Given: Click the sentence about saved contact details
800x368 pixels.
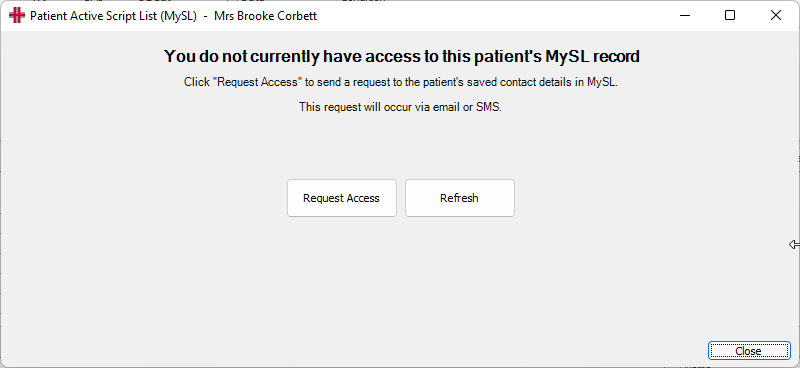Looking at the screenshot, I should point(401,82).
